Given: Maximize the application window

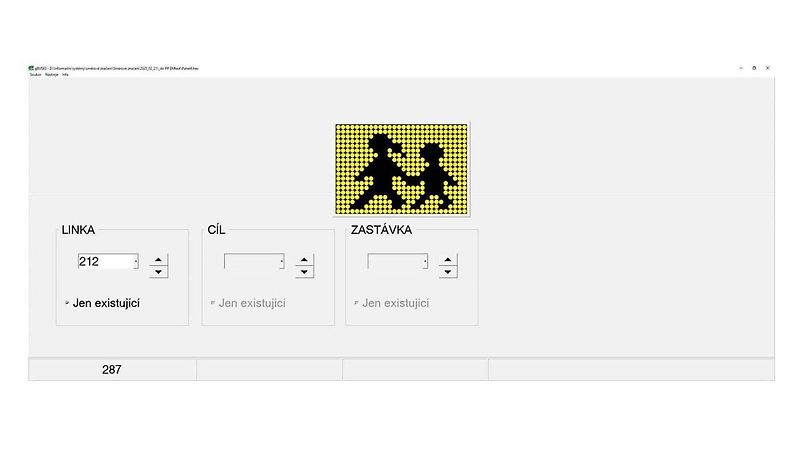Looking at the screenshot, I should point(754,68).
